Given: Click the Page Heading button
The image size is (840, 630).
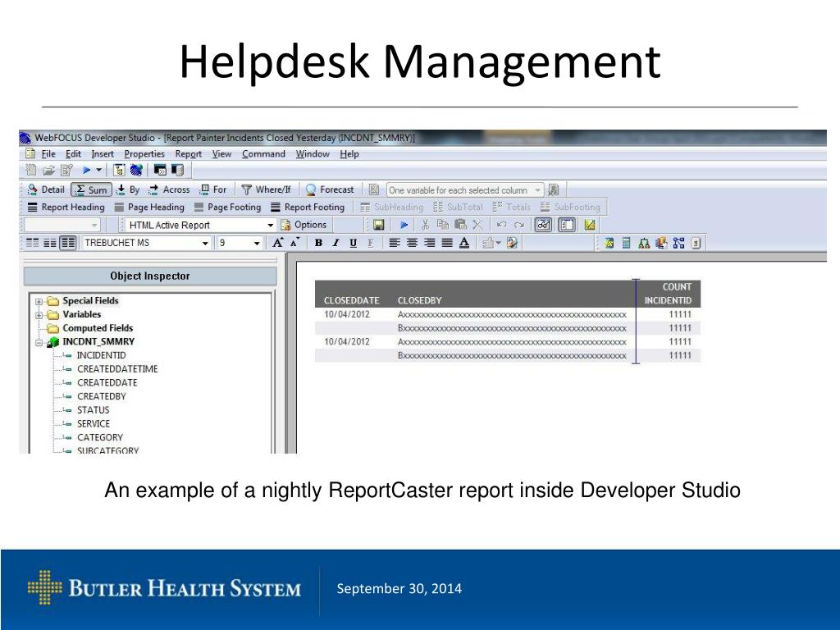Looking at the screenshot, I should 149,207.
